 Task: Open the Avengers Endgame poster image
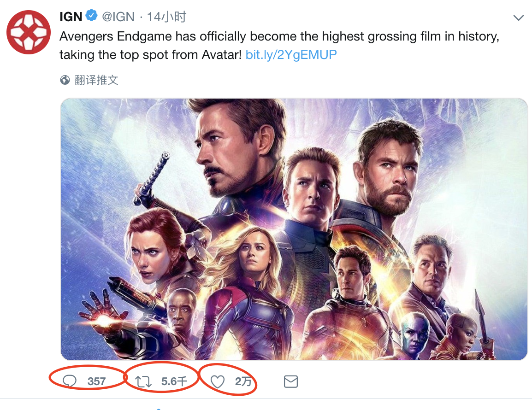coord(294,229)
